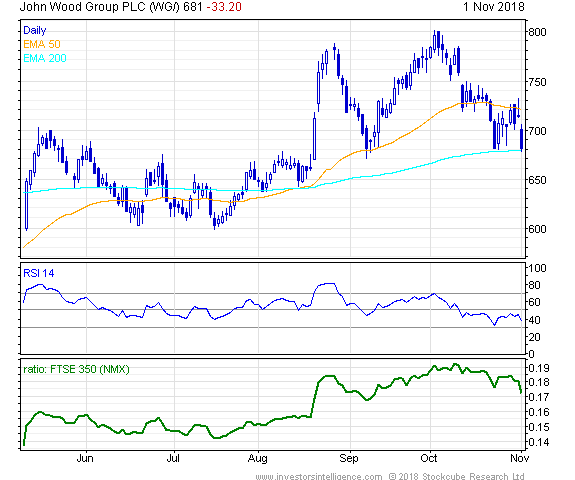Screen dimensions: 575x480
Task: Click the 'Jul' month axis label
Action: [x=173, y=458]
